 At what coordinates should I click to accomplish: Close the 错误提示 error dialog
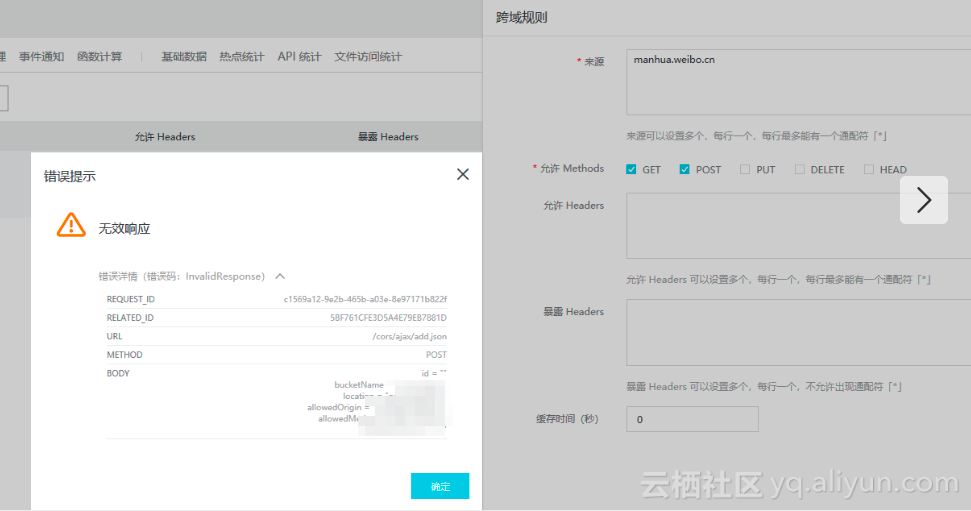click(463, 175)
